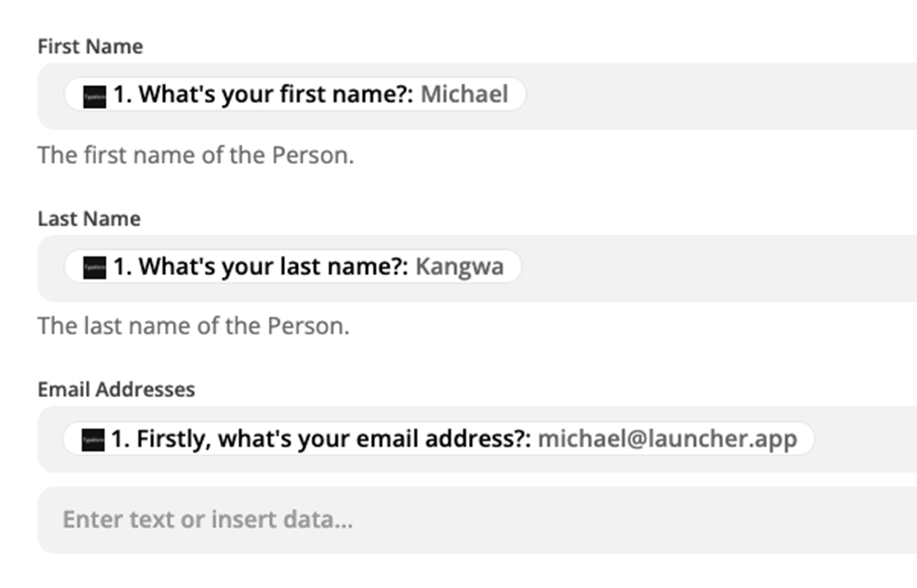
Task: Select the "What's your last name?" data pill
Action: pyautogui.click(x=293, y=266)
